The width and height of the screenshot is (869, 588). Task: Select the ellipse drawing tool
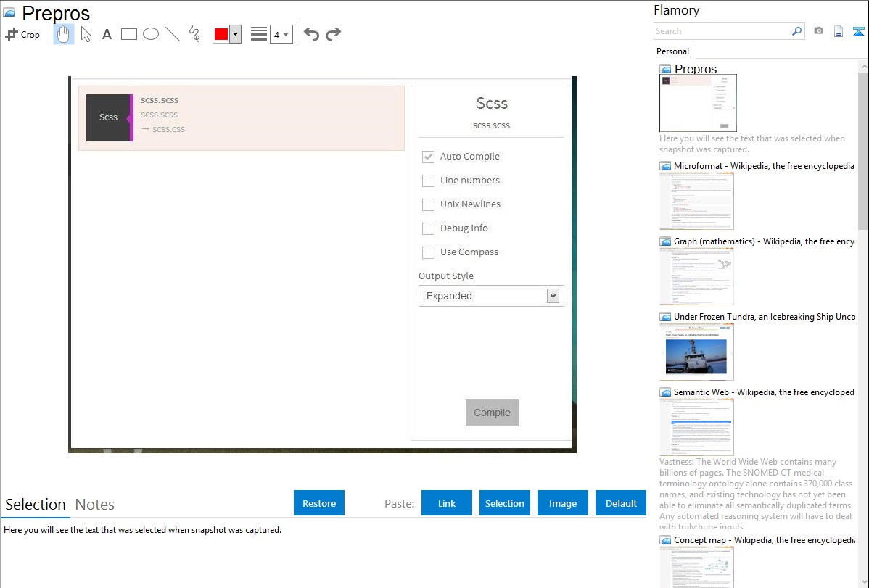coord(151,34)
